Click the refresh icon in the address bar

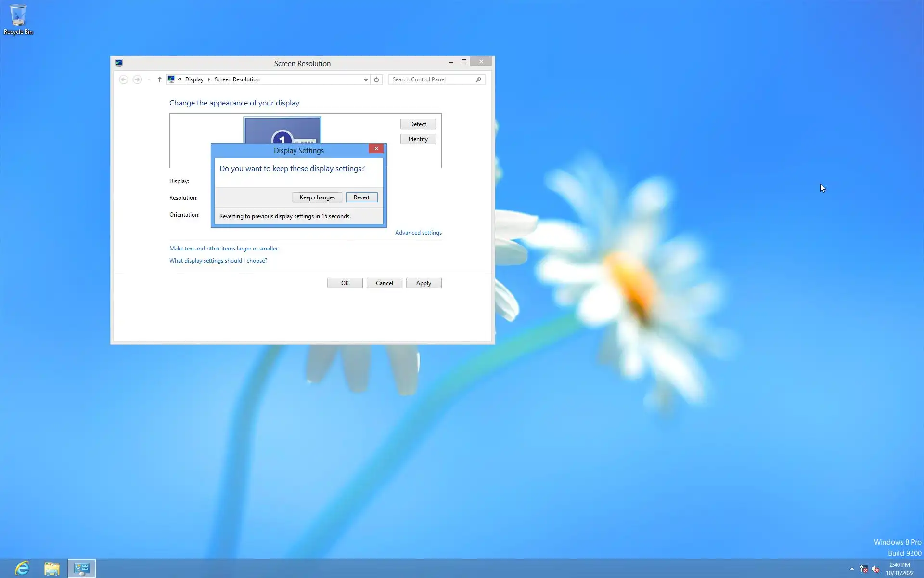coord(376,79)
